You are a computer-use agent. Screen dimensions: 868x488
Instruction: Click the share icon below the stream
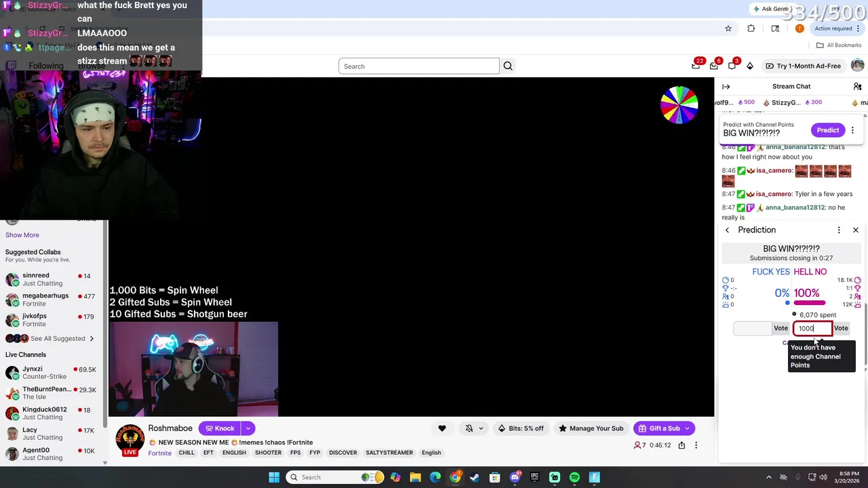pyautogui.click(x=682, y=445)
